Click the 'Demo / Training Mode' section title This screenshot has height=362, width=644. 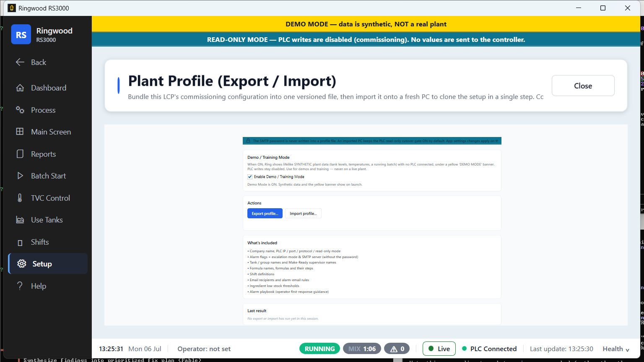[268, 158]
